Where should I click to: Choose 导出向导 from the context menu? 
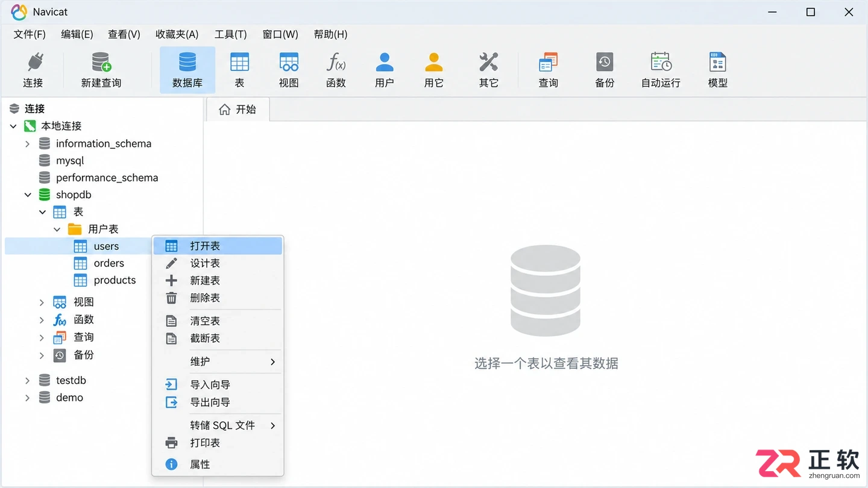[218, 402]
